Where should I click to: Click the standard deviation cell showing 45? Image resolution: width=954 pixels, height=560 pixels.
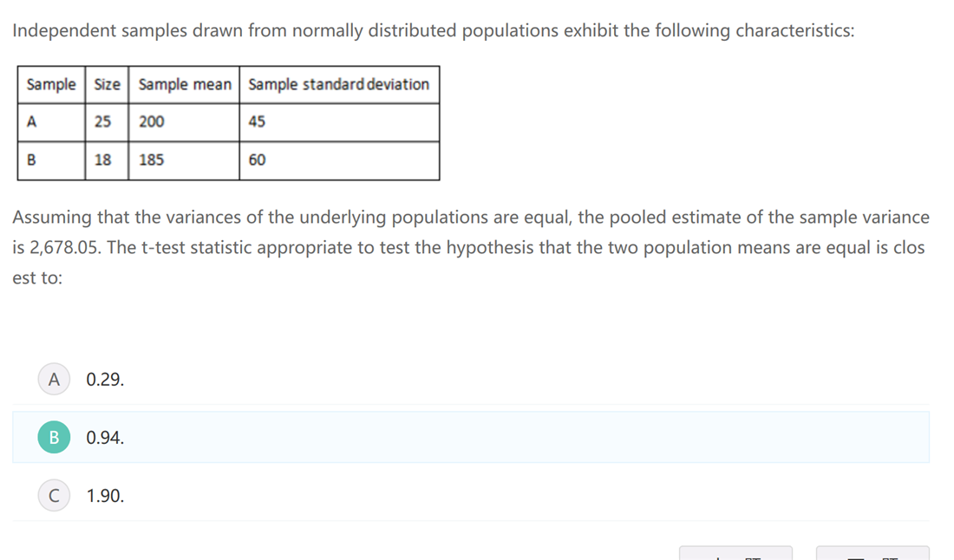coord(339,122)
